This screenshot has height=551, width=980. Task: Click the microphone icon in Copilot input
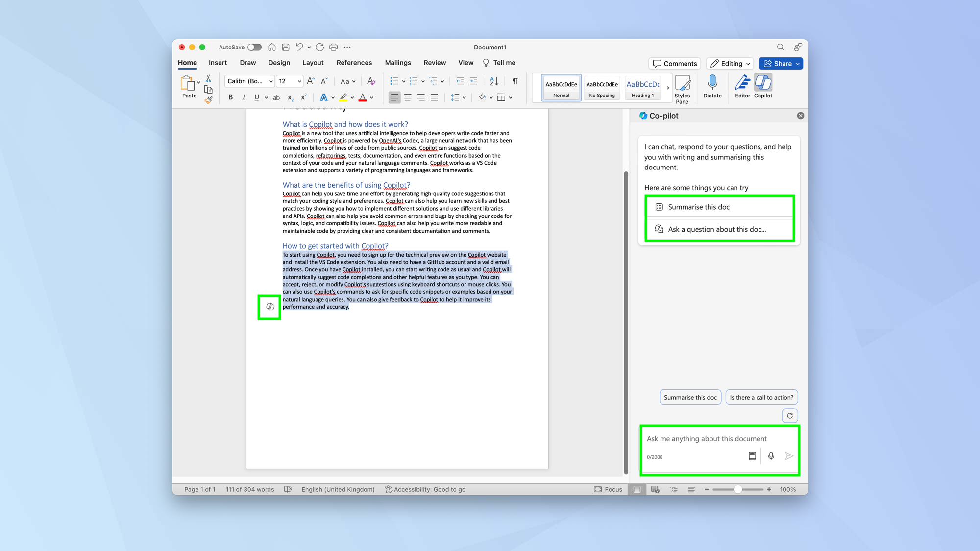[x=771, y=456]
